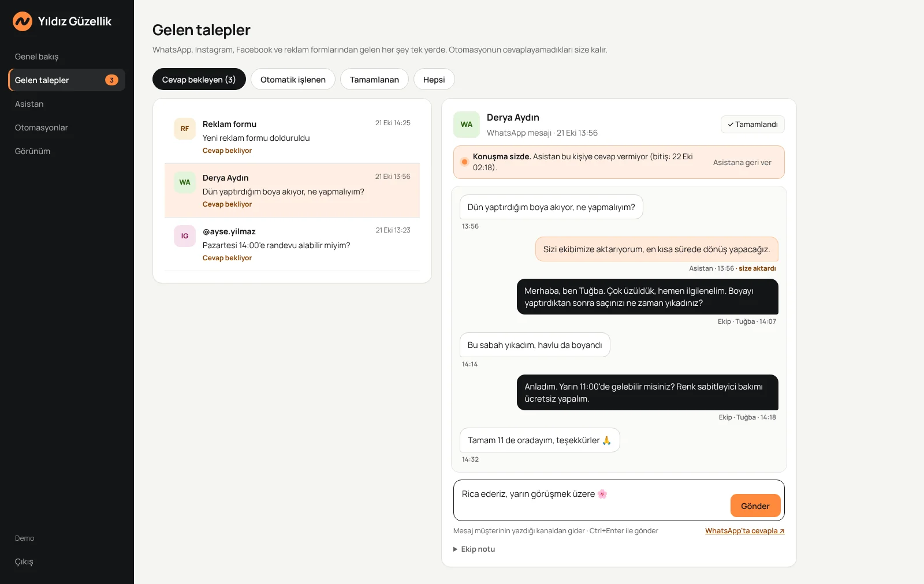Open Gelen talepler in sidebar

(66, 80)
